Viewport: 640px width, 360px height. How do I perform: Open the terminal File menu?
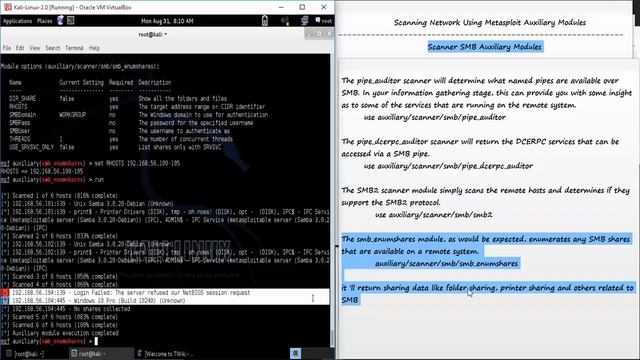point(7,48)
